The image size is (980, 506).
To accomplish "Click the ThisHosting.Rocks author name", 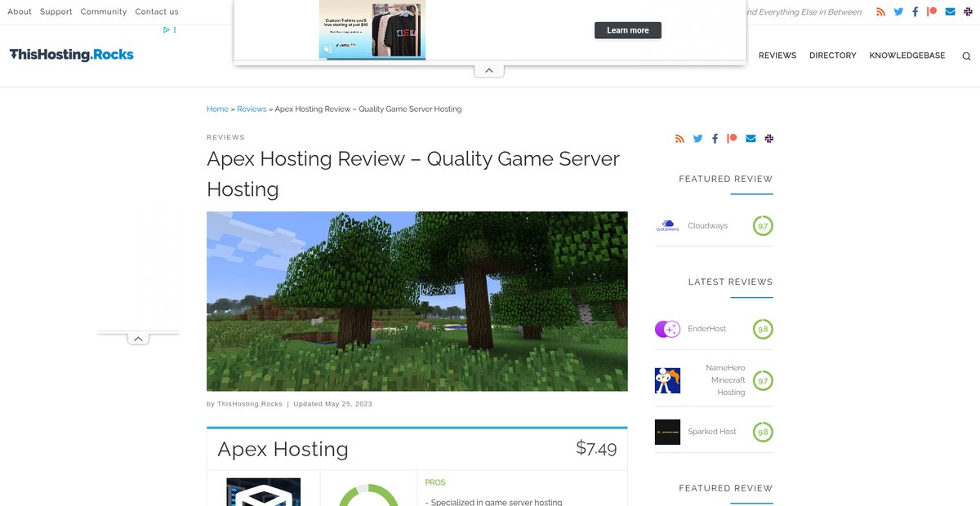I will click(250, 404).
